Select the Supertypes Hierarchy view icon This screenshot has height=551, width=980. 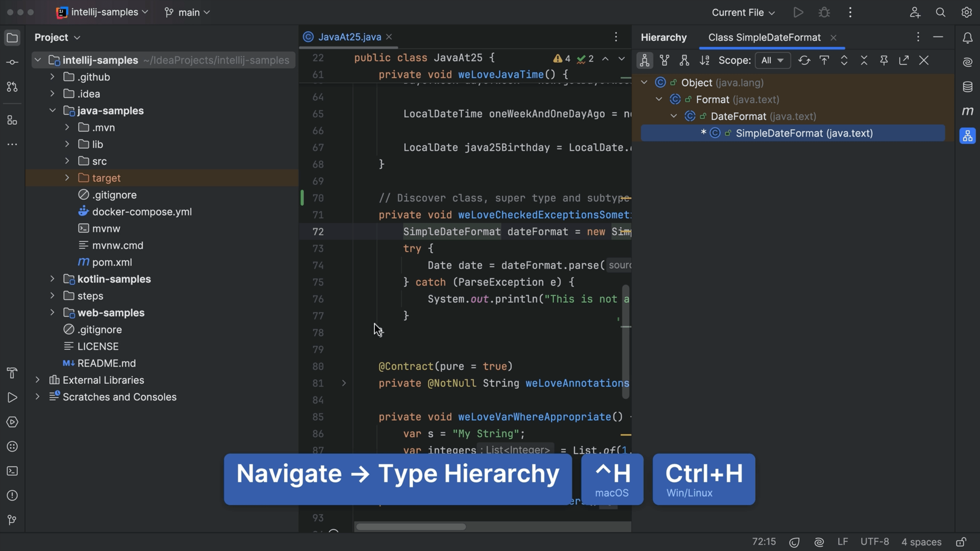[665, 60]
